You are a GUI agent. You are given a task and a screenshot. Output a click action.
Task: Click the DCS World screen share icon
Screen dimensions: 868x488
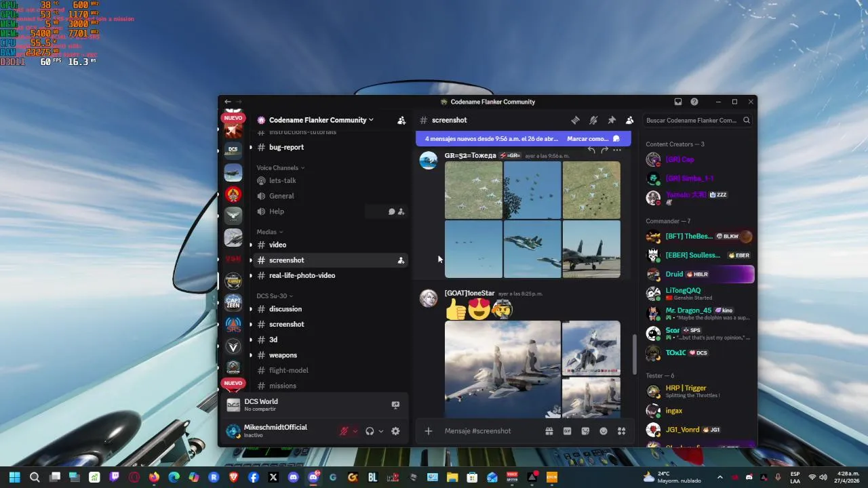[x=395, y=405]
